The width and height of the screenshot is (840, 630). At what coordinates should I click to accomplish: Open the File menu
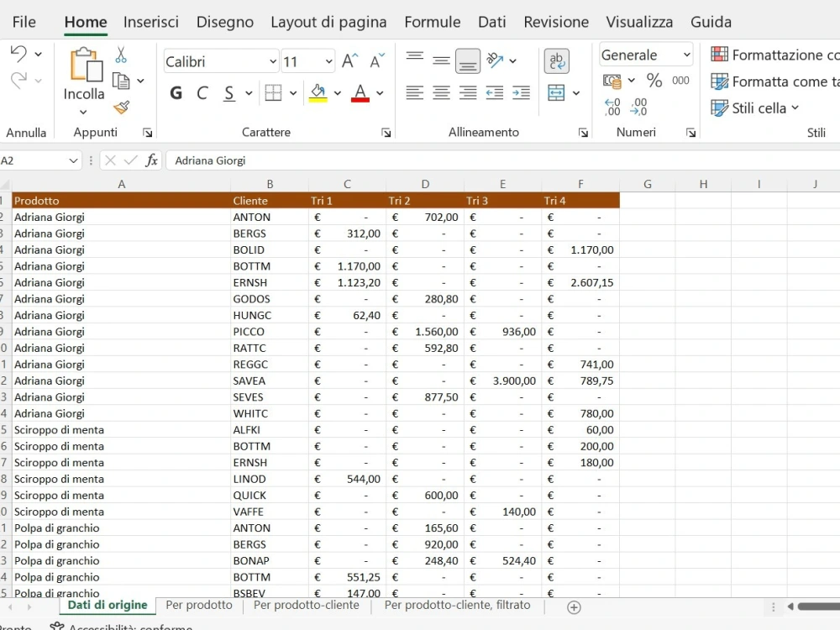(x=24, y=22)
